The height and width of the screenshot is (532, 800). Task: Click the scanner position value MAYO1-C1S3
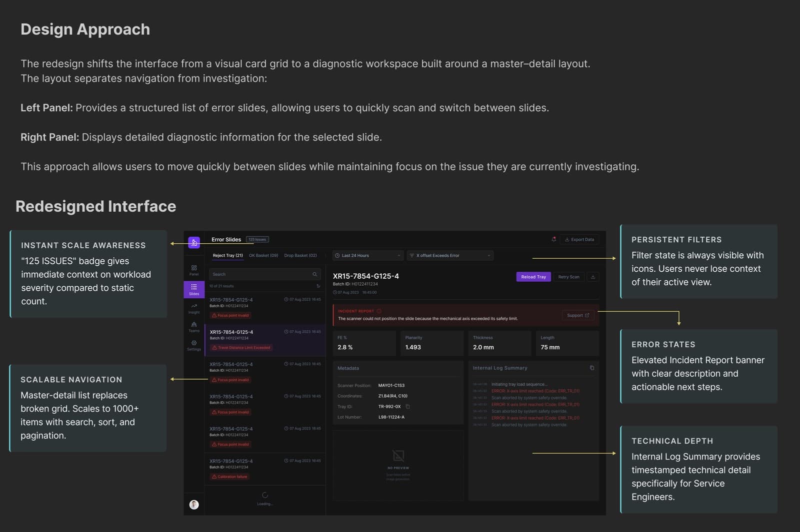[391, 386]
